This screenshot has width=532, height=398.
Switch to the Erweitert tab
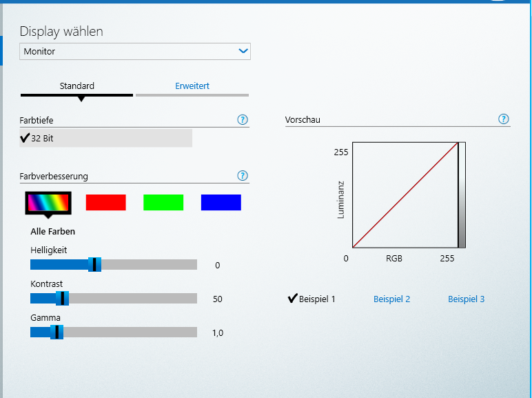[x=192, y=86]
